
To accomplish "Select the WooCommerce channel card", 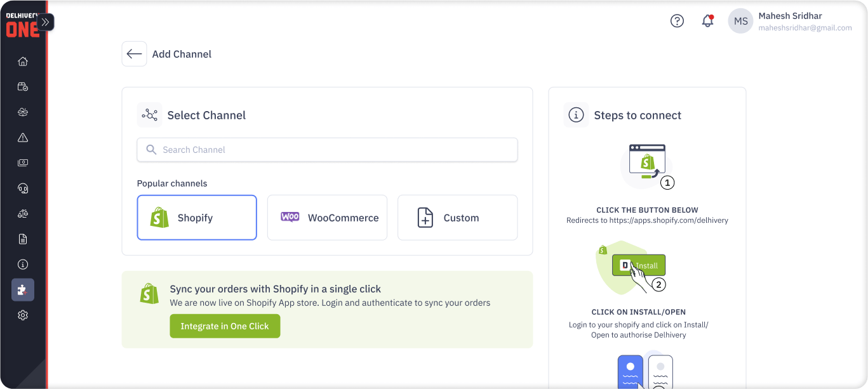I will pyautogui.click(x=327, y=218).
